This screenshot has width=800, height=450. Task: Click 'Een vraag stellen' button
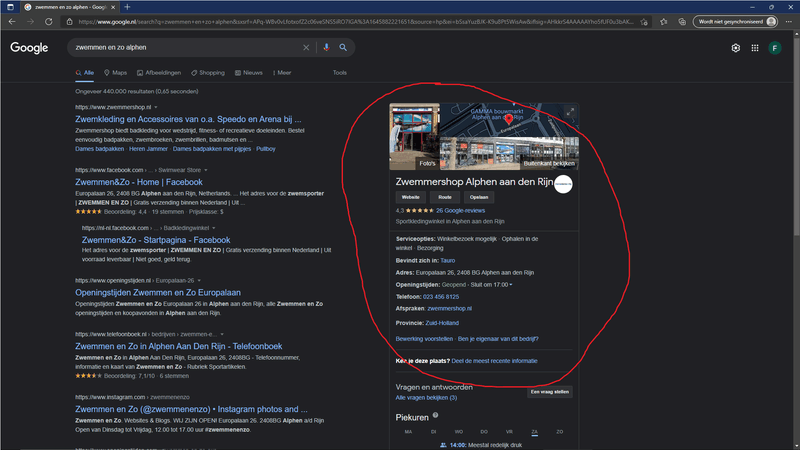(549, 392)
